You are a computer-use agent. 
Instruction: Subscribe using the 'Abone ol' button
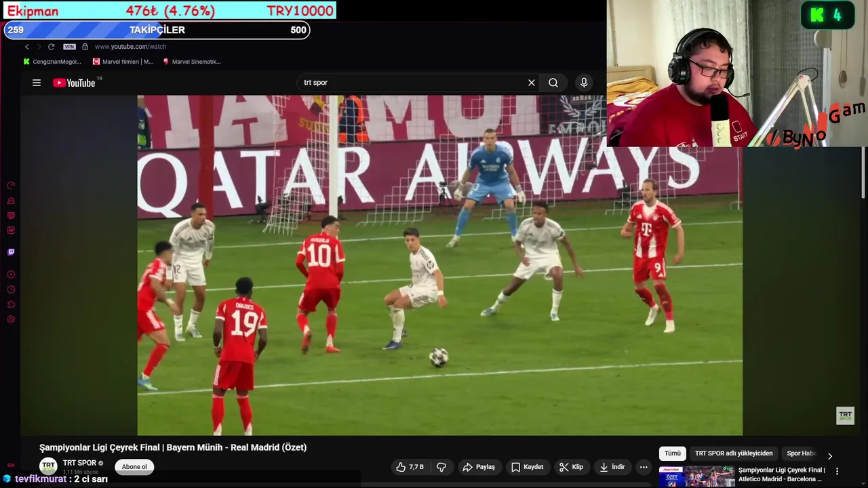(134, 467)
